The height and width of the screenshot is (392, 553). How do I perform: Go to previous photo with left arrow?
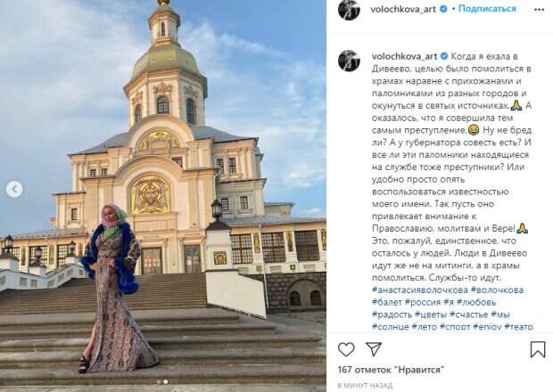pos(14,189)
